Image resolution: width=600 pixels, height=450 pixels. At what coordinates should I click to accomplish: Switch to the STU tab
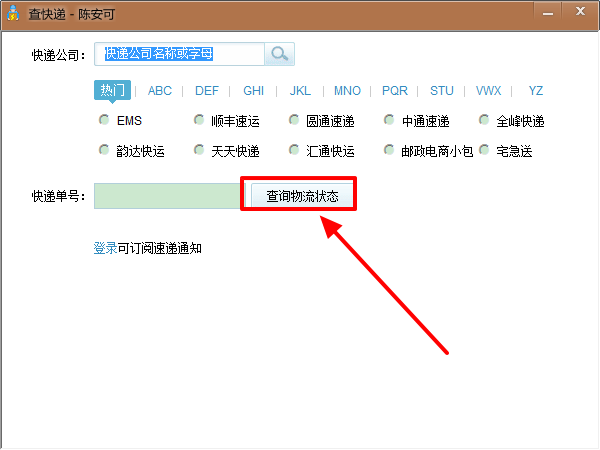click(x=442, y=91)
